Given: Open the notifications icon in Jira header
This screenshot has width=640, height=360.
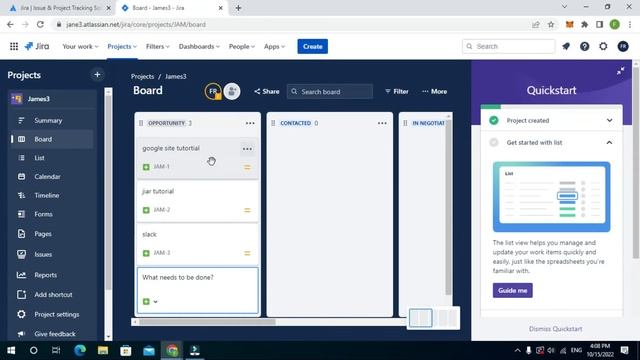Looking at the screenshot, I should [566, 46].
